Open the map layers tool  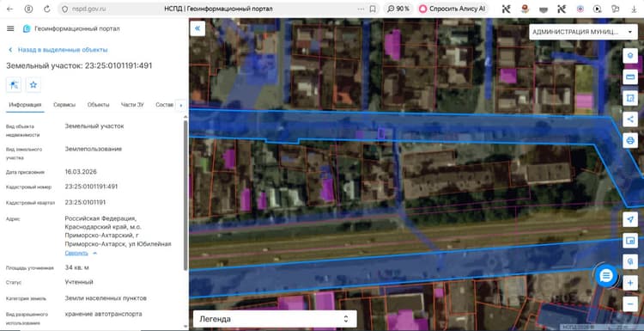tap(630, 56)
